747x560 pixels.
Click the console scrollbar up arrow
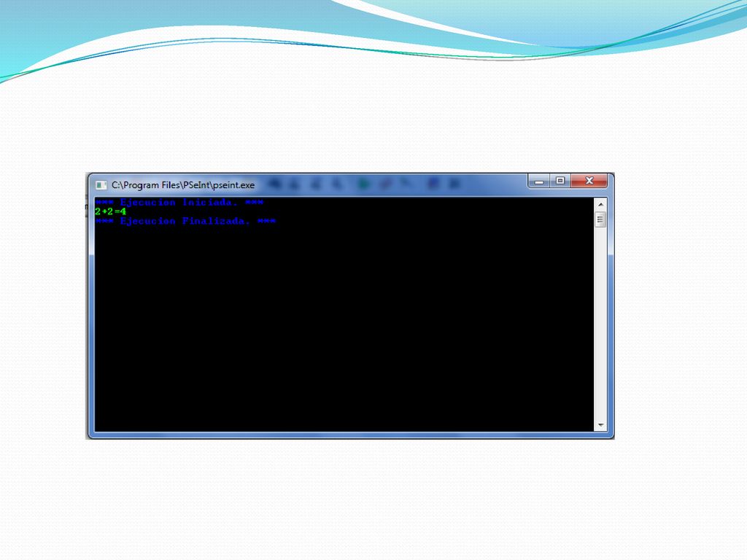click(600, 204)
